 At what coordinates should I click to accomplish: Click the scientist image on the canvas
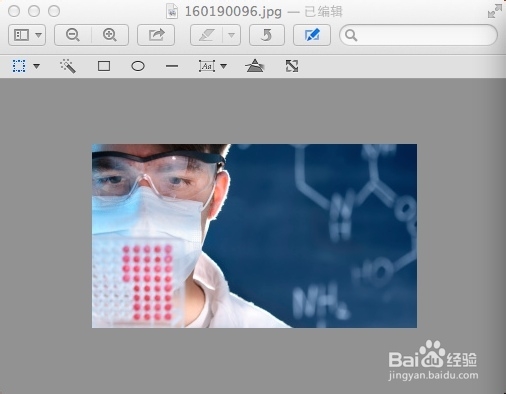[254, 236]
